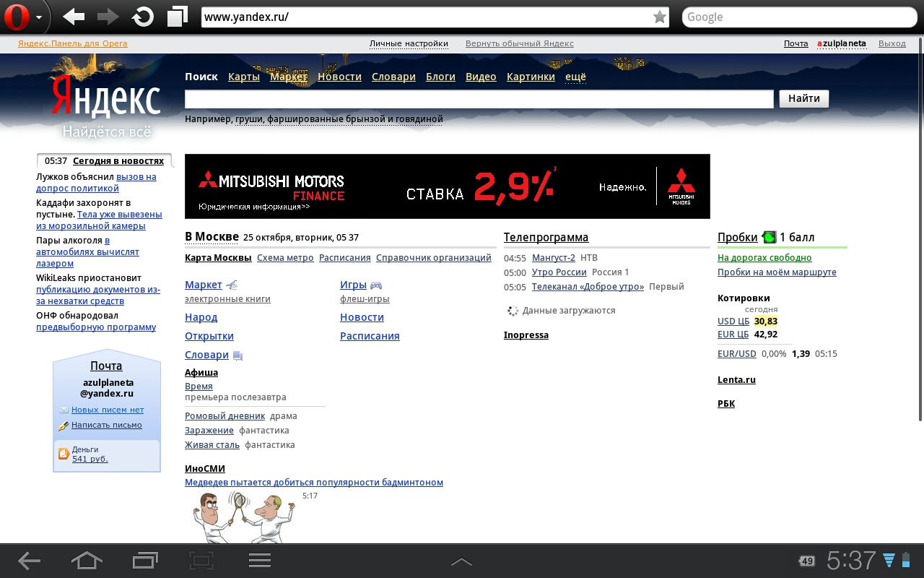This screenshot has width=924, height=578.
Task: Open Яндекс.Панель для Opera link
Action: point(73,43)
